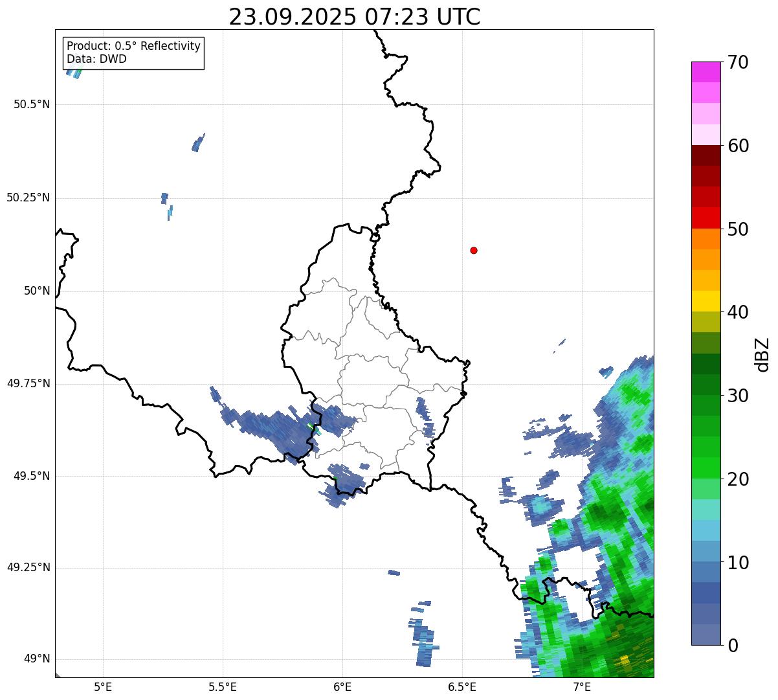Pick the magenta top colorbar segment
The height and width of the screenshot is (700, 778).
pos(706,72)
